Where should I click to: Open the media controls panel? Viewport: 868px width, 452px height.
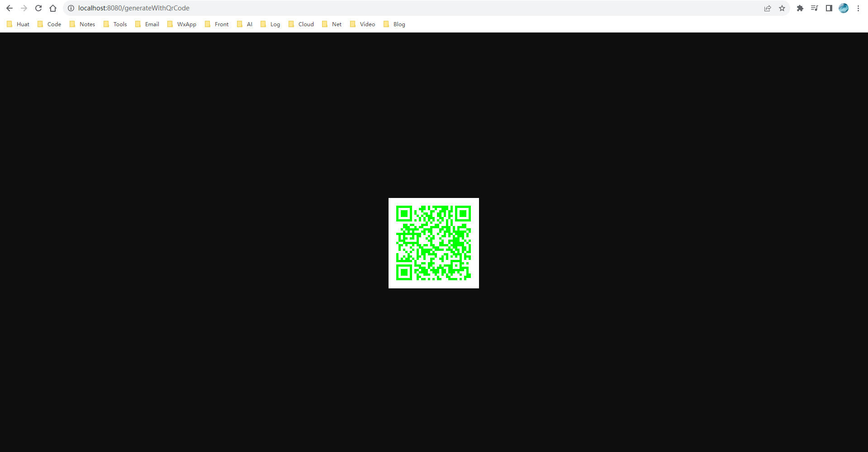(x=814, y=8)
